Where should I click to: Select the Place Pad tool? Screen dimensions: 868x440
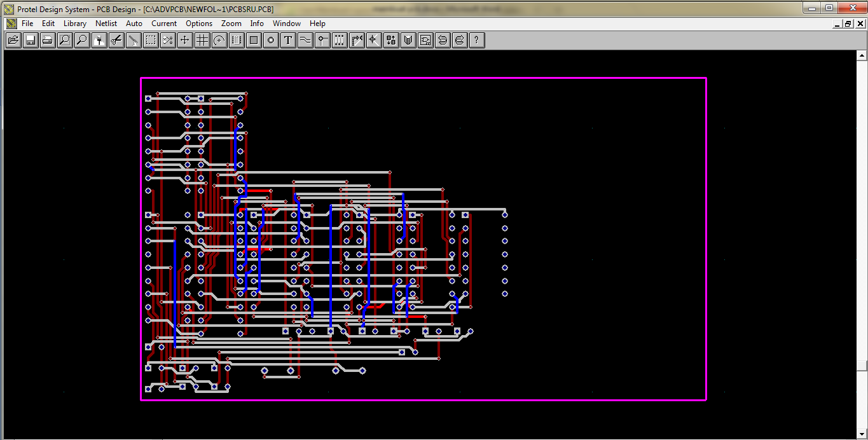pyautogui.click(x=270, y=39)
